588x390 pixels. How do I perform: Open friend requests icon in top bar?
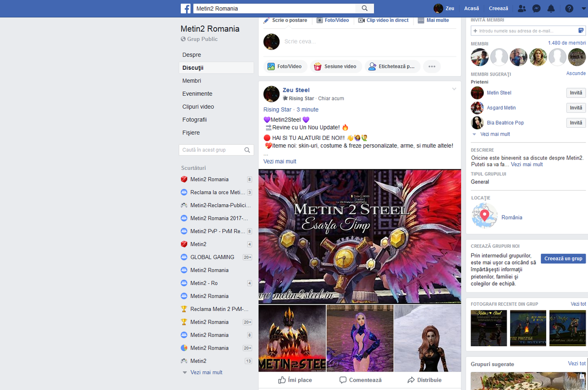522,8
